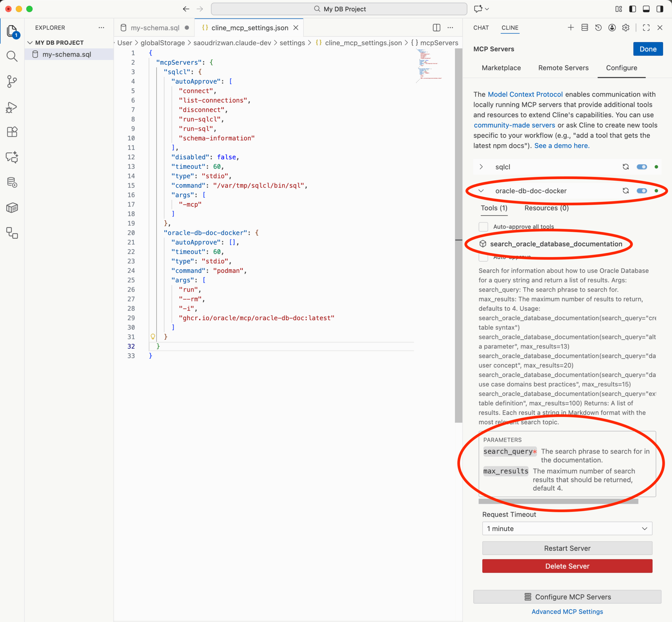Open the Extensions view icon
Screen dimensions: 672x622
click(x=12, y=132)
